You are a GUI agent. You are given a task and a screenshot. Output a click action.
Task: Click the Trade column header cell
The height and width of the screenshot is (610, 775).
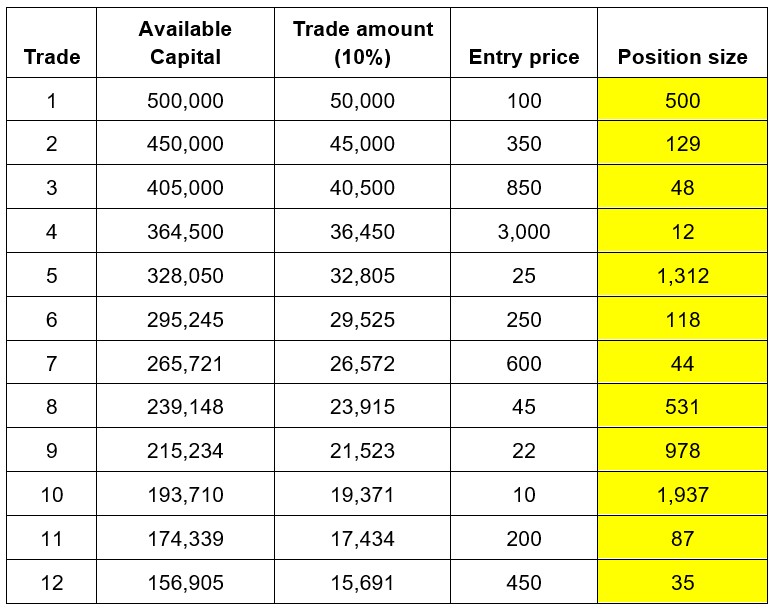(x=52, y=57)
